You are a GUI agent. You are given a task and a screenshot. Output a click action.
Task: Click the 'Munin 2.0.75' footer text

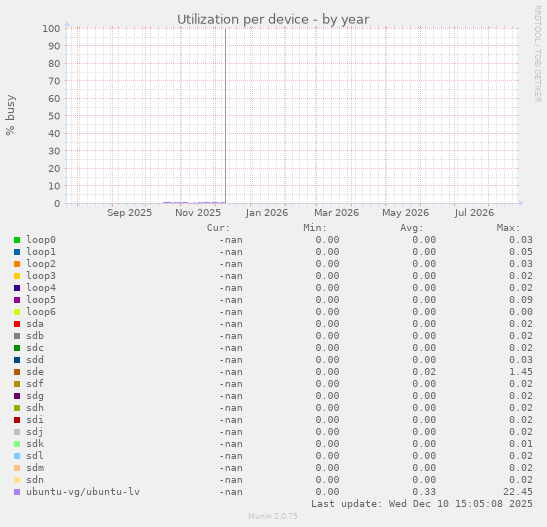click(273, 516)
